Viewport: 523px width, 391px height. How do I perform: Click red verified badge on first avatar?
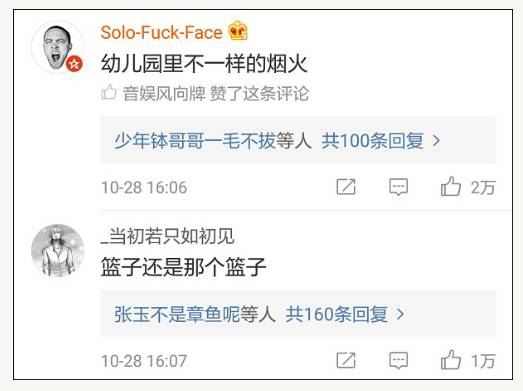click(74, 64)
